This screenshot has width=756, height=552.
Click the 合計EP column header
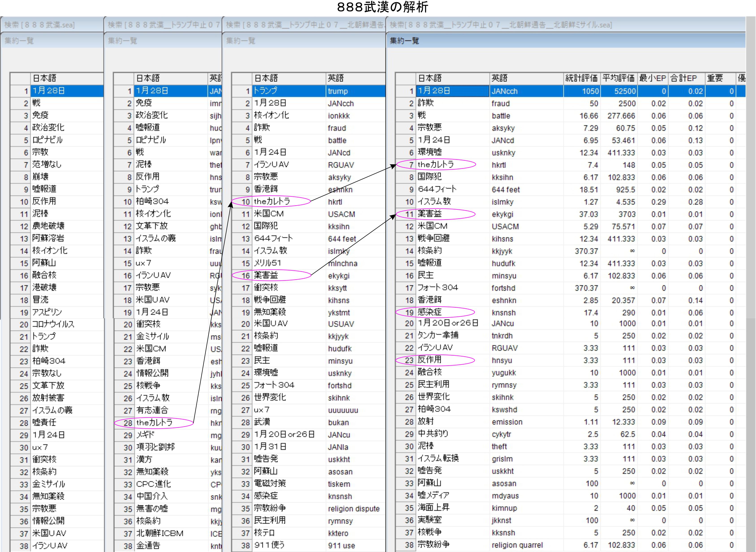pyautogui.click(x=684, y=78)
